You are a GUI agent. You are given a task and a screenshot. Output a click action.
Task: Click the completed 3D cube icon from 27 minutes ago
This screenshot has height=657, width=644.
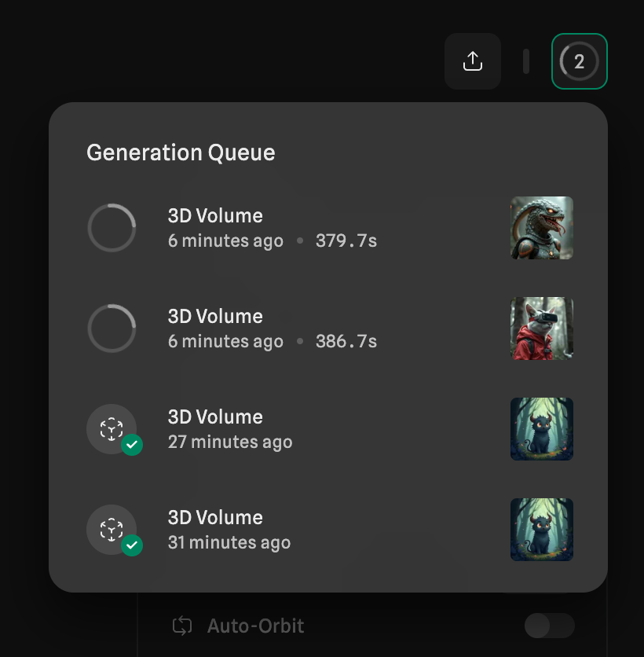coord(111,428)
